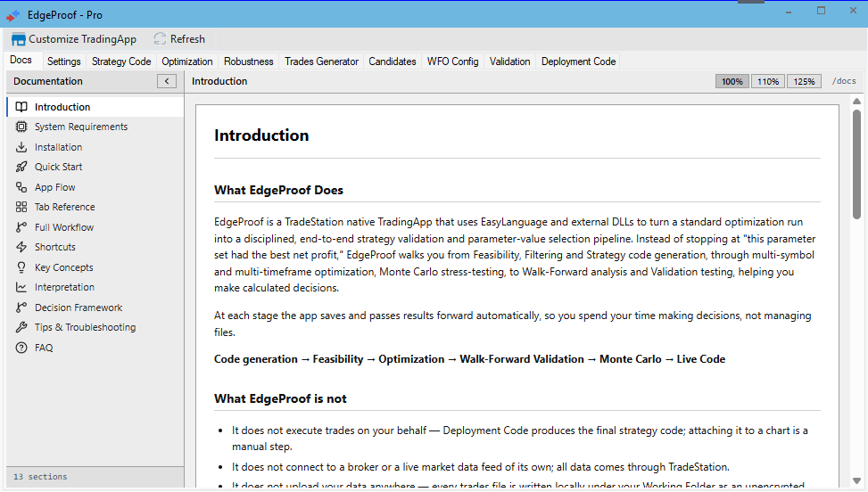The image size is (868, 492).
Task: Click the App Flow shapes icon
Action: 21,187
